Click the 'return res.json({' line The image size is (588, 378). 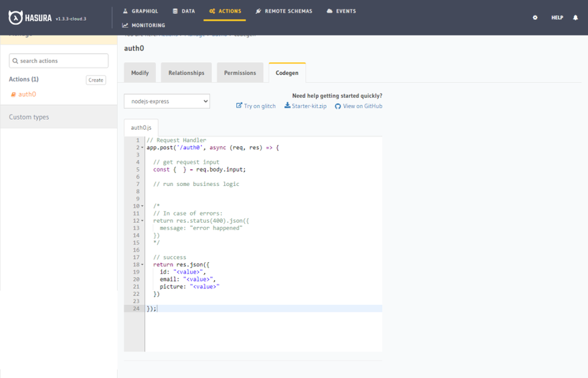coord(181,265)
